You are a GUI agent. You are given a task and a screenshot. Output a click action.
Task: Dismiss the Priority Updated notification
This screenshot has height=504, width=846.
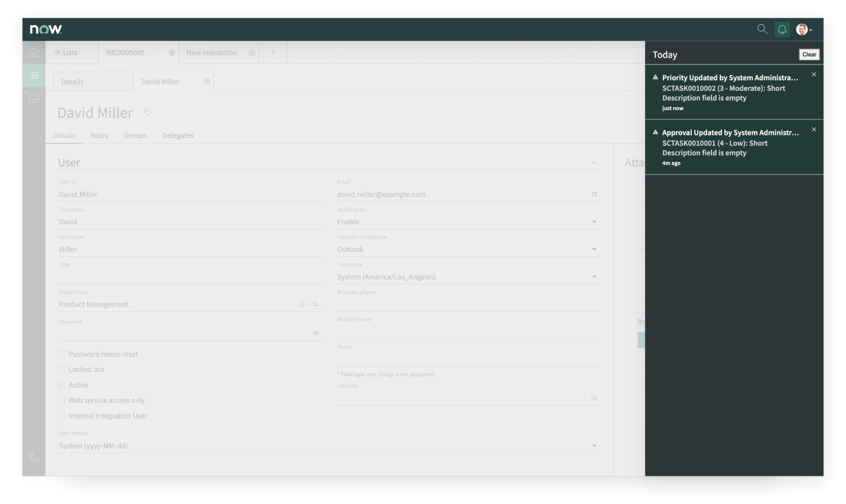(x=814, y=74)
